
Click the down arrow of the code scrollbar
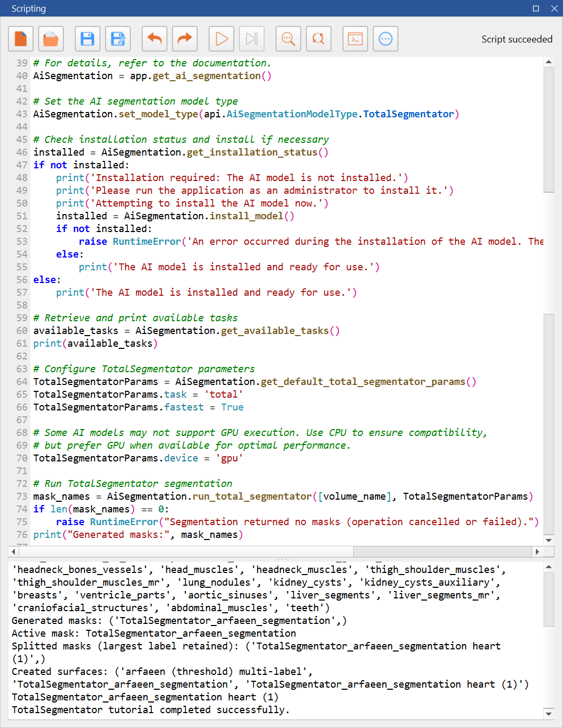(549, 539)
